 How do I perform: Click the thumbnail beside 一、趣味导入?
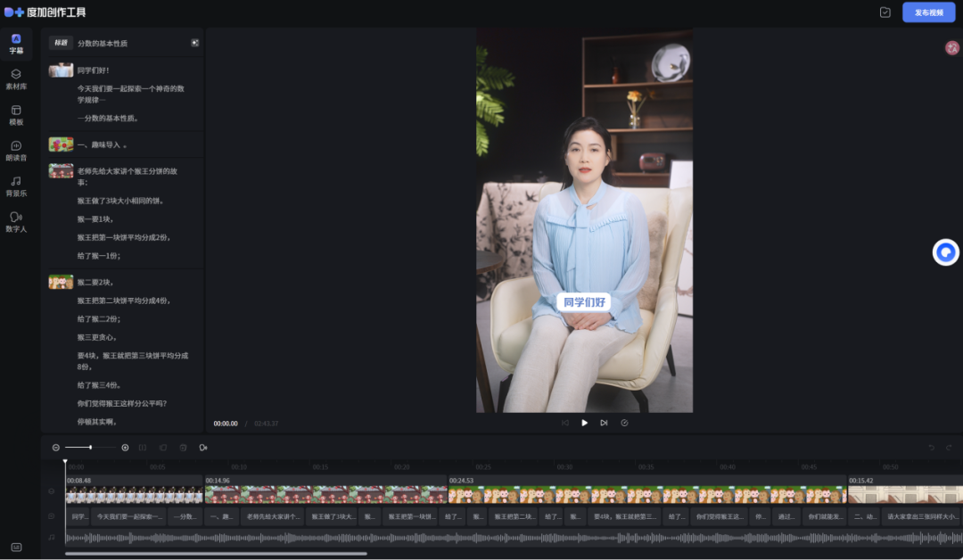click(61, 144)
